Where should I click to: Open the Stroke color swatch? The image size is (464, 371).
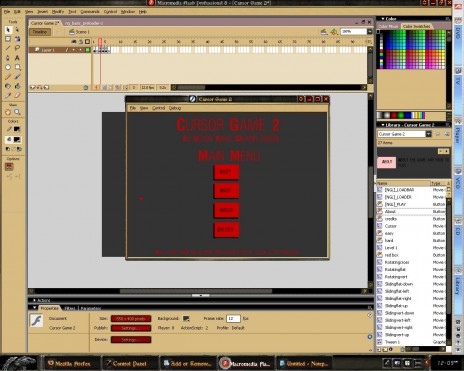(17, 129)
